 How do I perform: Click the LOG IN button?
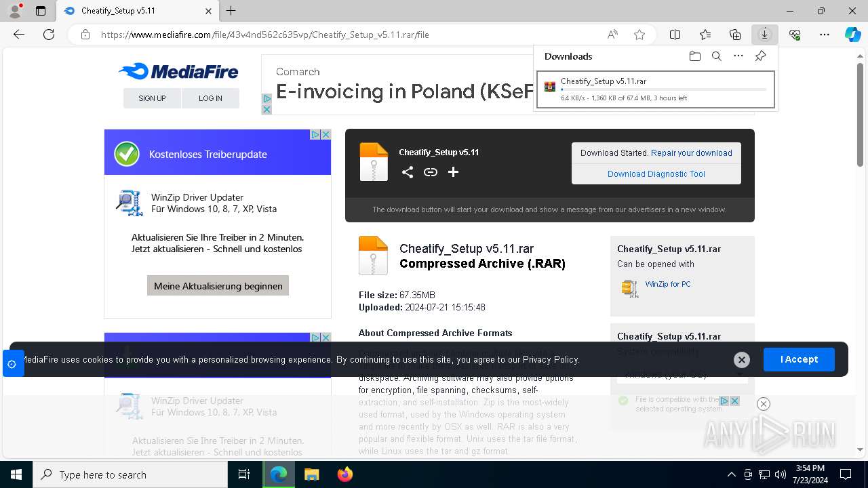(x=210, y=98)
